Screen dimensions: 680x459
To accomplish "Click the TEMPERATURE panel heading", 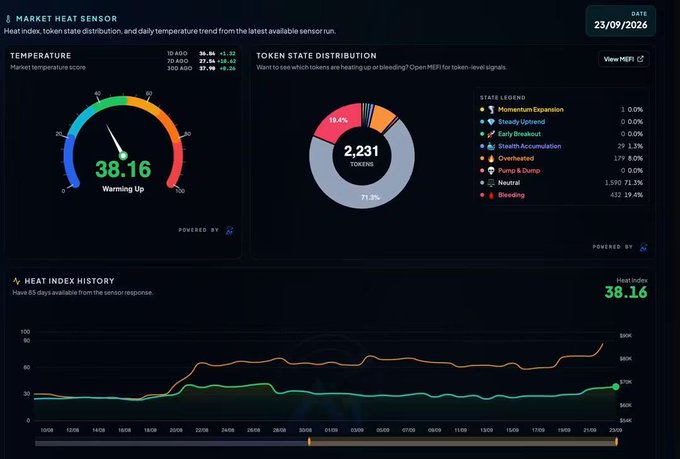I will click(x=41, y=56).
